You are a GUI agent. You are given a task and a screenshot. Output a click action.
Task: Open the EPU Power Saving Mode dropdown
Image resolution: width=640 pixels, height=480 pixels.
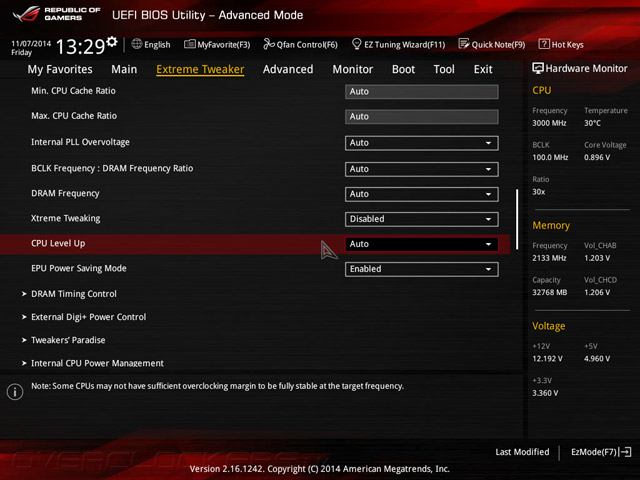(x=421, y=269)
